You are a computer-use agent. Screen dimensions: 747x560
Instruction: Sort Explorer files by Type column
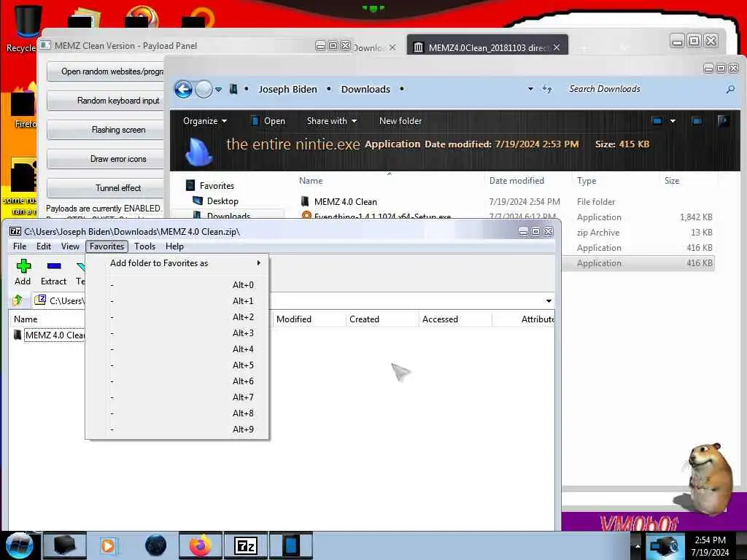tap(587, 181)
